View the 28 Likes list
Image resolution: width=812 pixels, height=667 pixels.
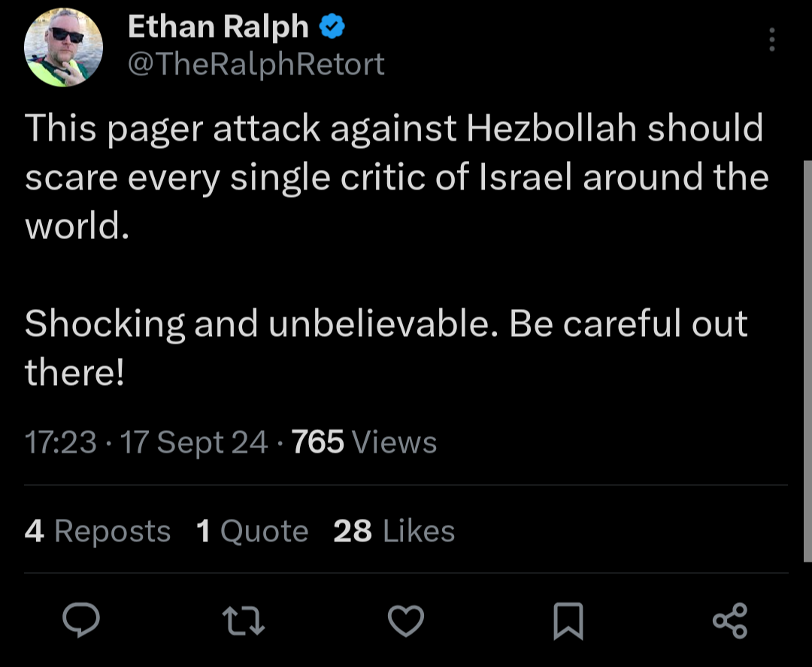click(394, 531)
